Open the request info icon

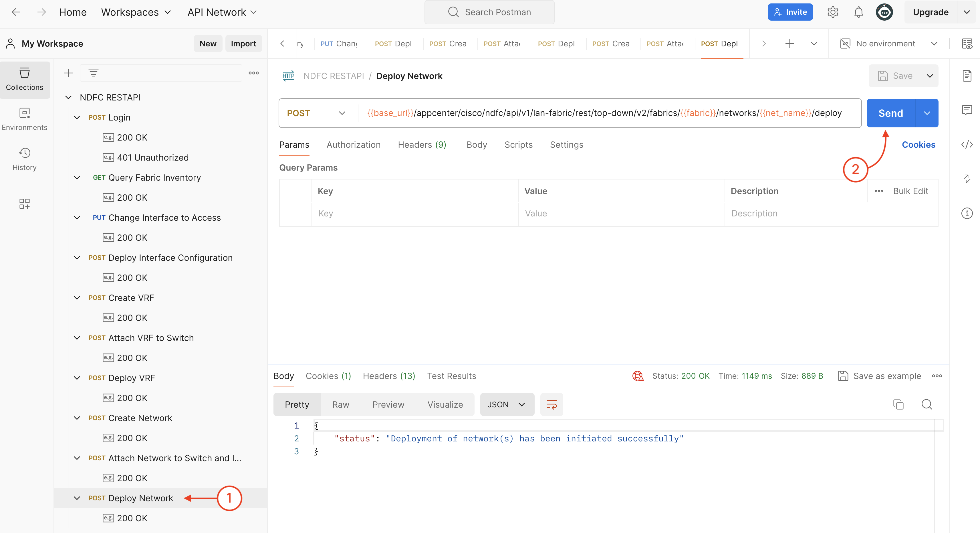click(x=967, y=213)
